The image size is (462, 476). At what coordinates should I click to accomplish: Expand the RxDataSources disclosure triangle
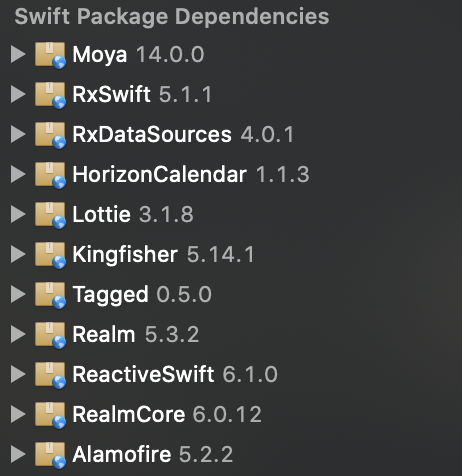pyautogui.click(x=18, y=134)
